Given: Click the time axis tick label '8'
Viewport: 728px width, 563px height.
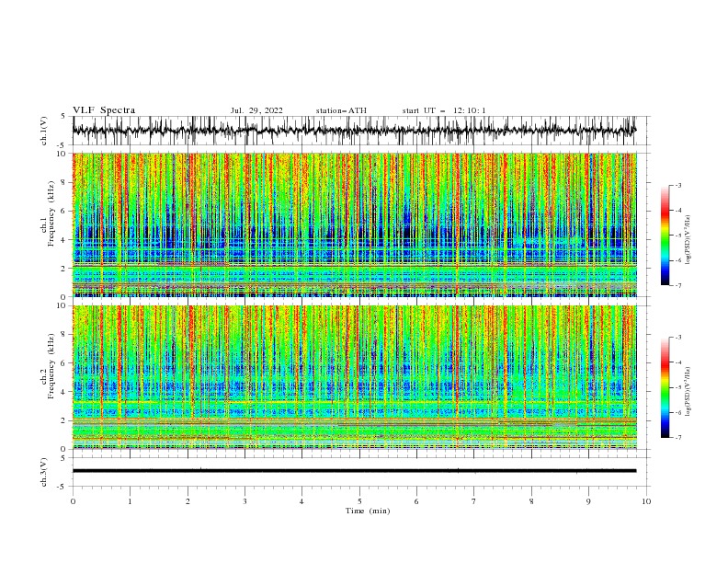Looking at the screenshot, I should click(531, 501).
